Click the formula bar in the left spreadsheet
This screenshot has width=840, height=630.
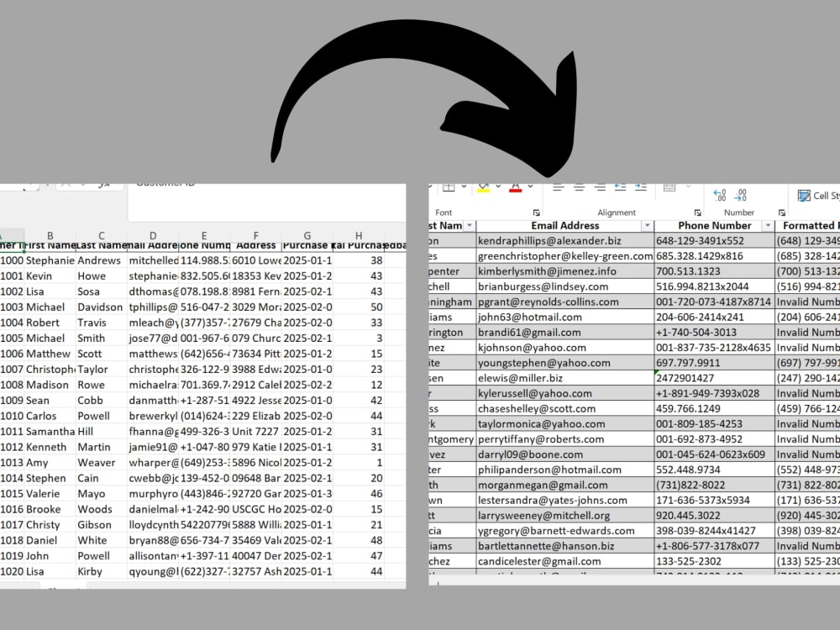(267, 202)
